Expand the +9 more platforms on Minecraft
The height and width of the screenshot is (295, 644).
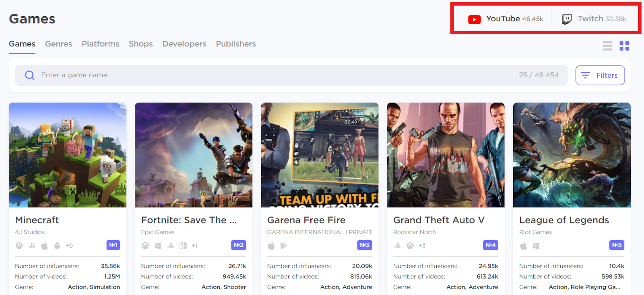tap(69, 245)
